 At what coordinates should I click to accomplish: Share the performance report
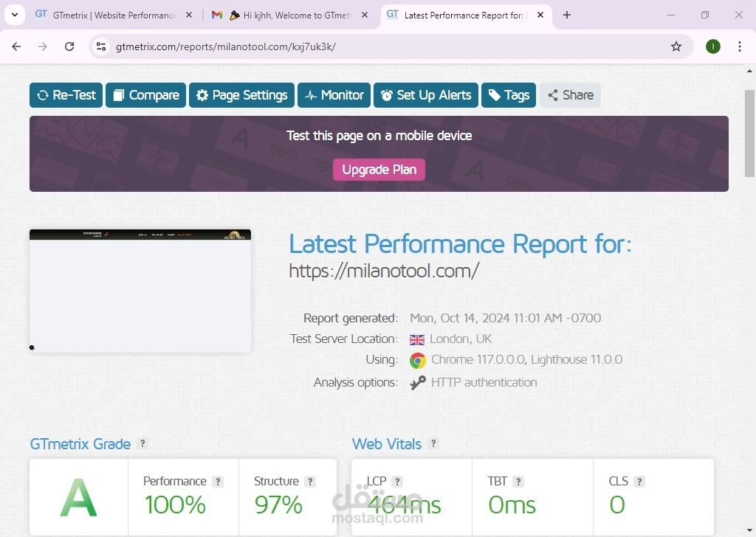tap(570, 95)
